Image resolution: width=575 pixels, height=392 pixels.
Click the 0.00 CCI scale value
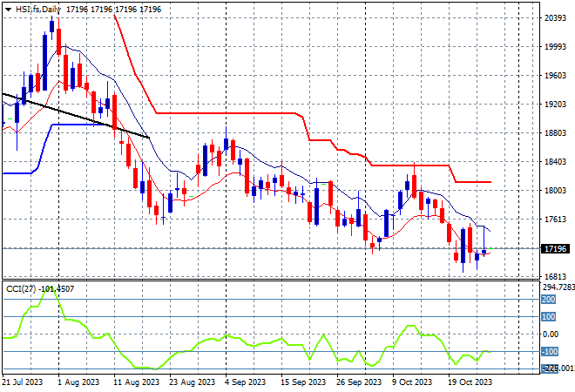[551, 334]
